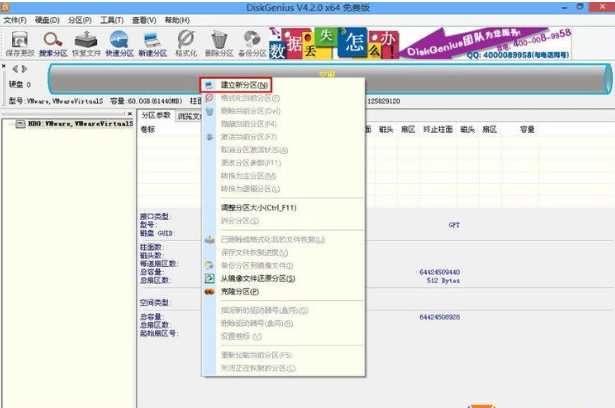Image resolution: width=615 pixels, height=408 pixels.
Task: Click the 备份分区 (Backup Partition) toolbar icon
Action: tap(252, 43)
